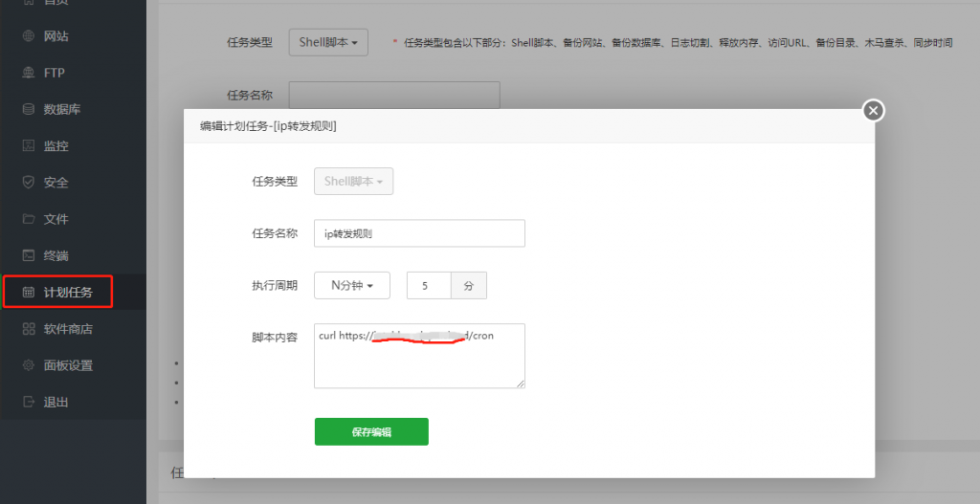980x504 pixels.
Task: Click the globe icon beside 网站
Action: pyautogui.click(x=29, y=36)
